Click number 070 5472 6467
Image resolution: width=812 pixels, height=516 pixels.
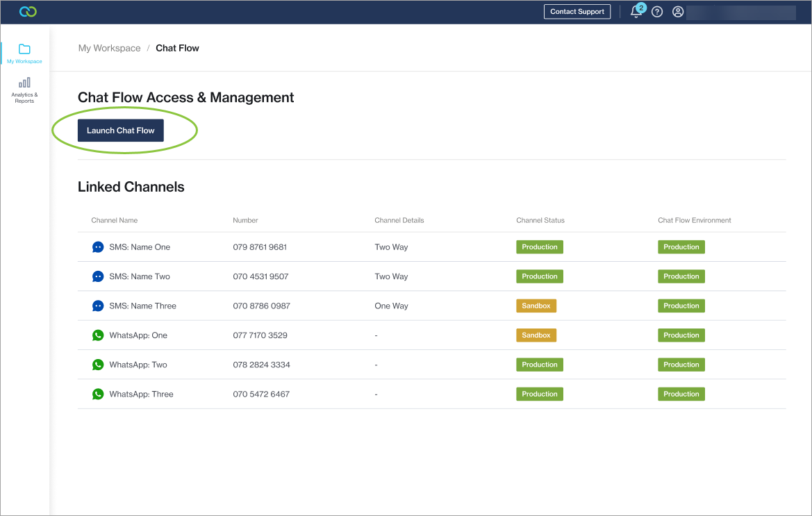pos(261,394)
